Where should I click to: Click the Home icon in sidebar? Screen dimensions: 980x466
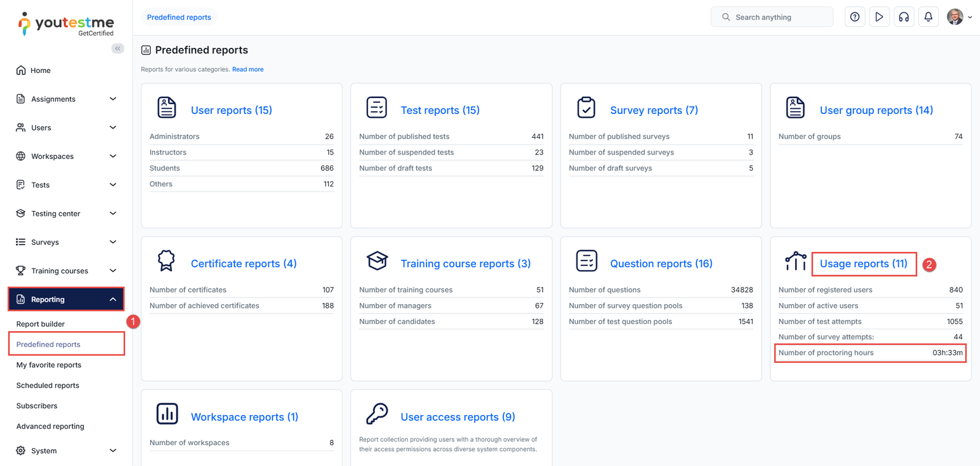(21, 71)
